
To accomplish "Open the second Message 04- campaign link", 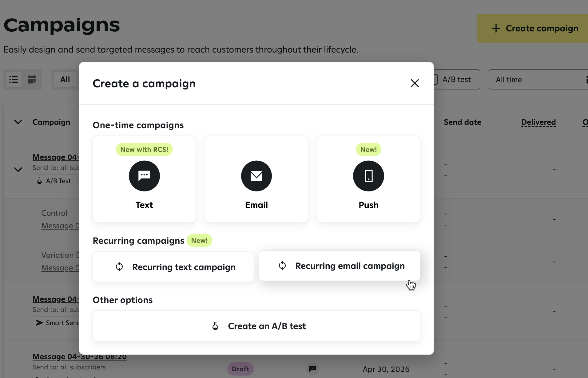I will click(56, 299).
